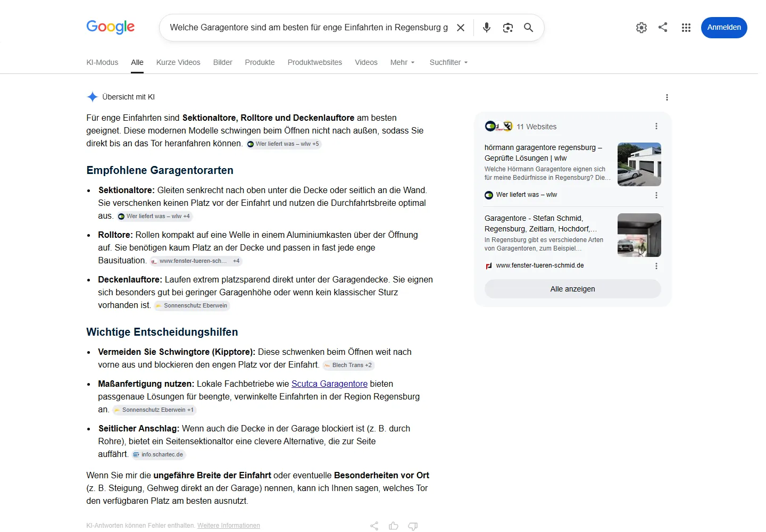The height and width of the screenshot is (532, 766).
Task: Open Garagentore - Stefan Schmid result
Action: [x=540, y=223]
